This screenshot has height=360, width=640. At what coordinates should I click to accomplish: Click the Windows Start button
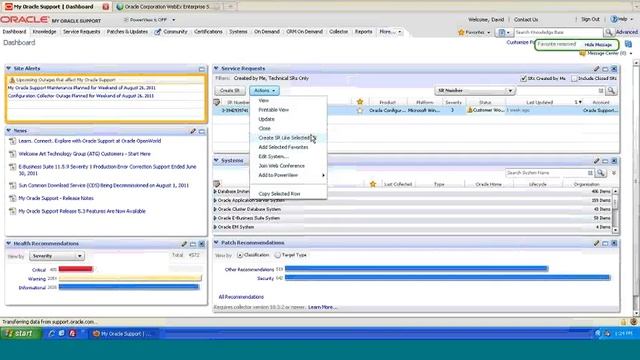click(x=21, y=333)
